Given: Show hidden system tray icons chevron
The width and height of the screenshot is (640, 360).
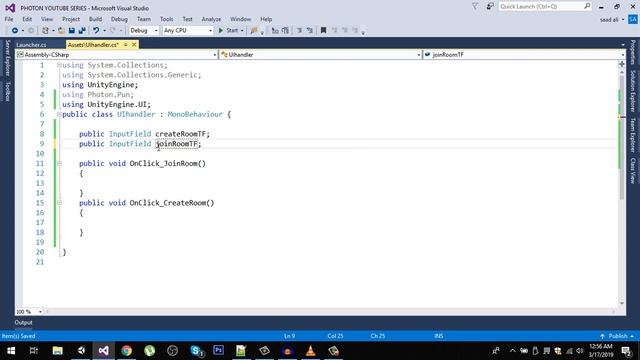Looking at the screenshot, I should click(513, 351).
